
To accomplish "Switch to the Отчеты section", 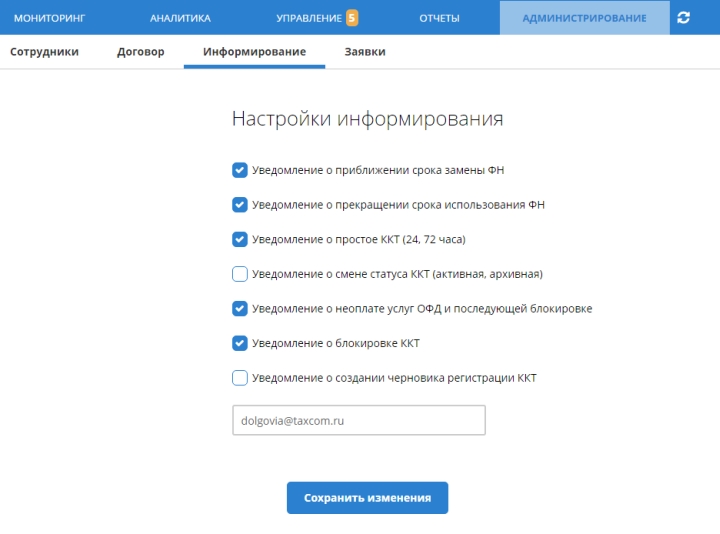I will 439,18.
